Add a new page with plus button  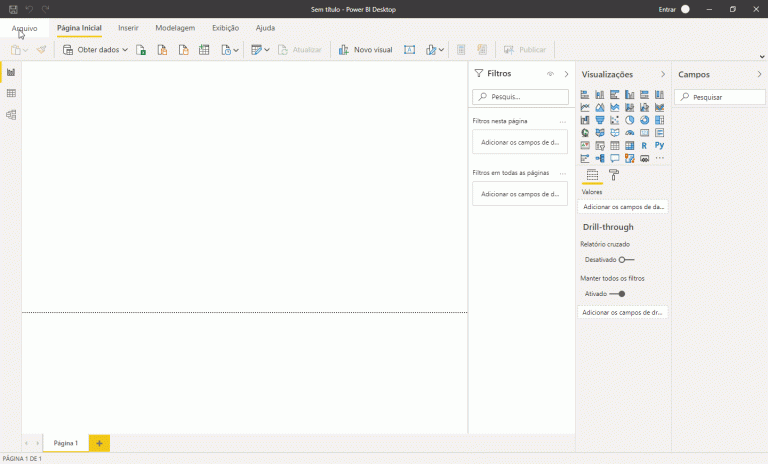[x=99, y=442]
